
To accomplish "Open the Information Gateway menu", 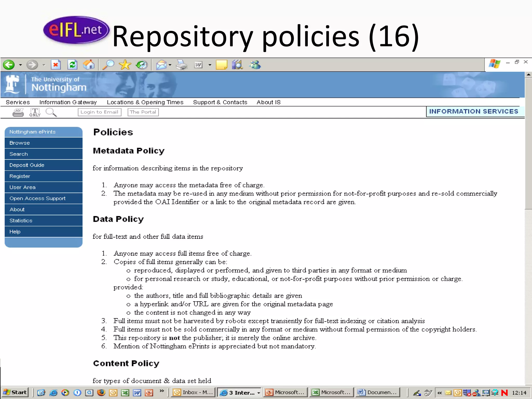I will [68, 102].
